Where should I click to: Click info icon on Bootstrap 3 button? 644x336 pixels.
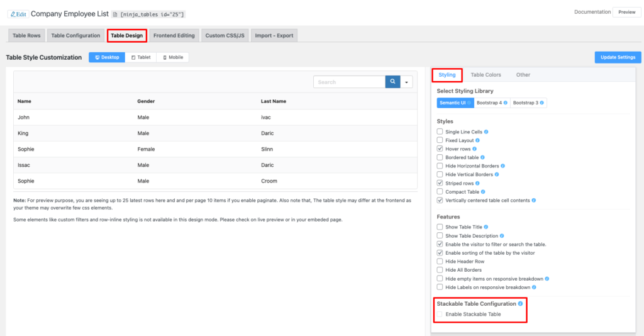click(x=541, y=103)
